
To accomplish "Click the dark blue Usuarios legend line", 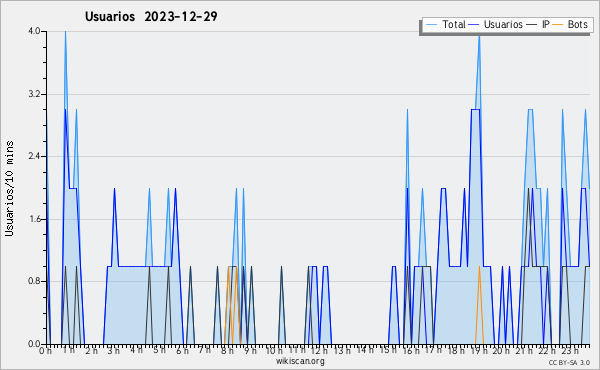I will point(474,24).
